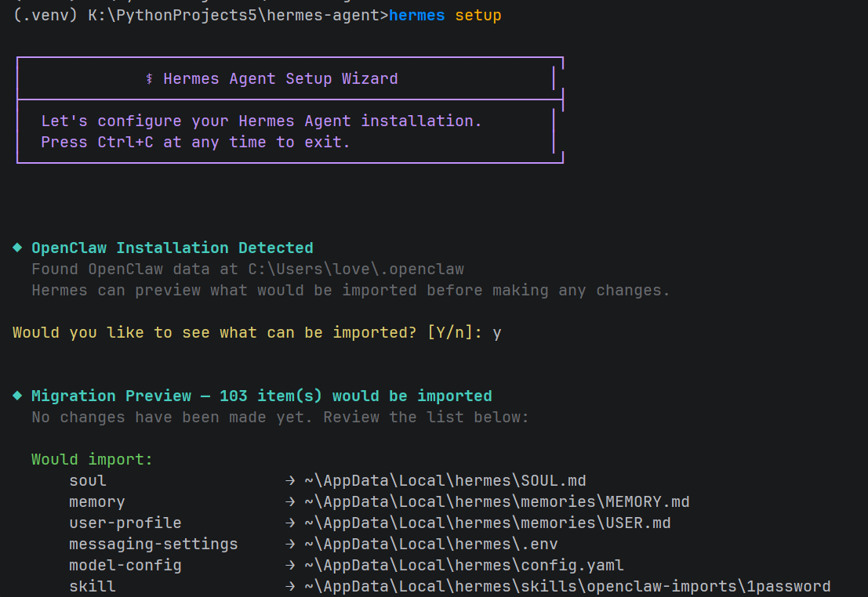Viewport: 868px width, 597px height.
Task: Click the typed 'y' answer after [Y/n]:
Action: (496, 334)
